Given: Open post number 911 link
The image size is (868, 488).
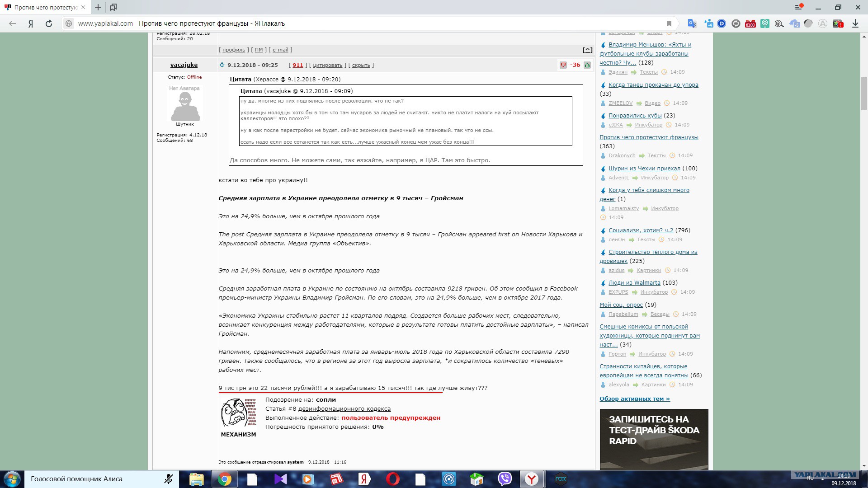Looking at the screenshot, I should pyautogui.click(x=298, y=65).
